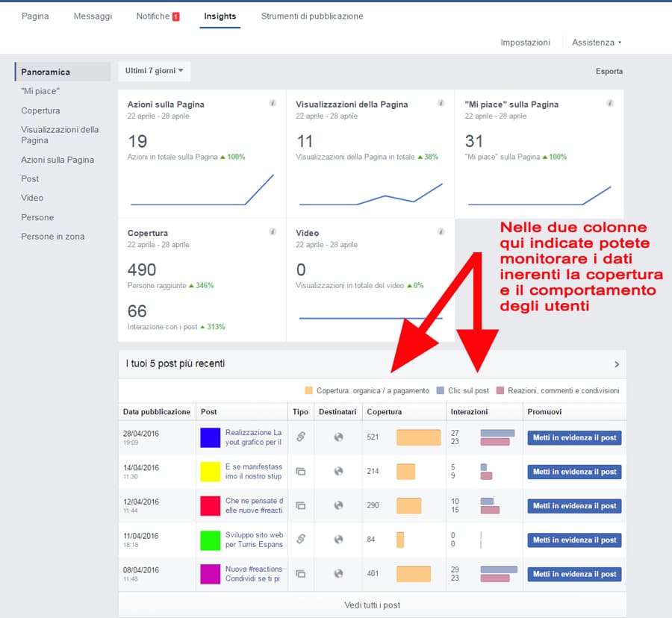Click the Esporta link
Viewport: 672px width, 618px height.
609,72
